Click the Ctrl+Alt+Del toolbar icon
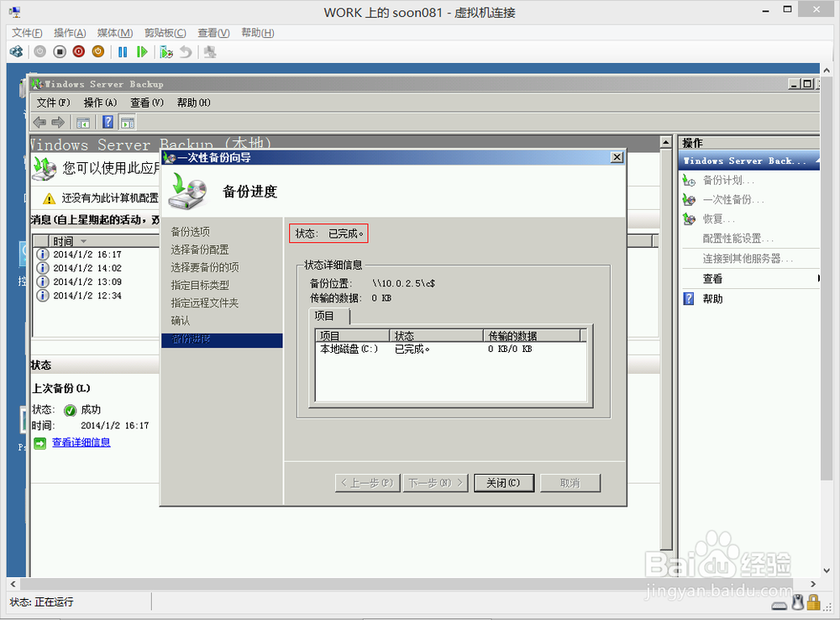This screenshot has height=620, width=840. (17, 52)
